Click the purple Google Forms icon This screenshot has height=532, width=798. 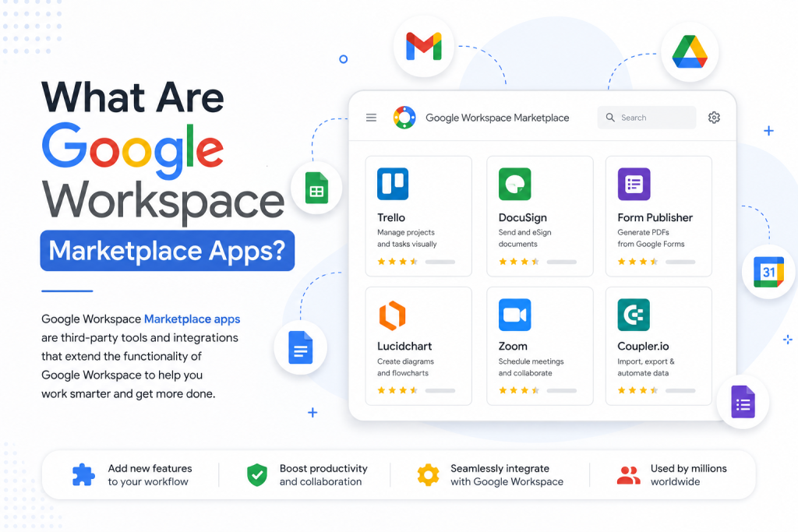point(743,402)
